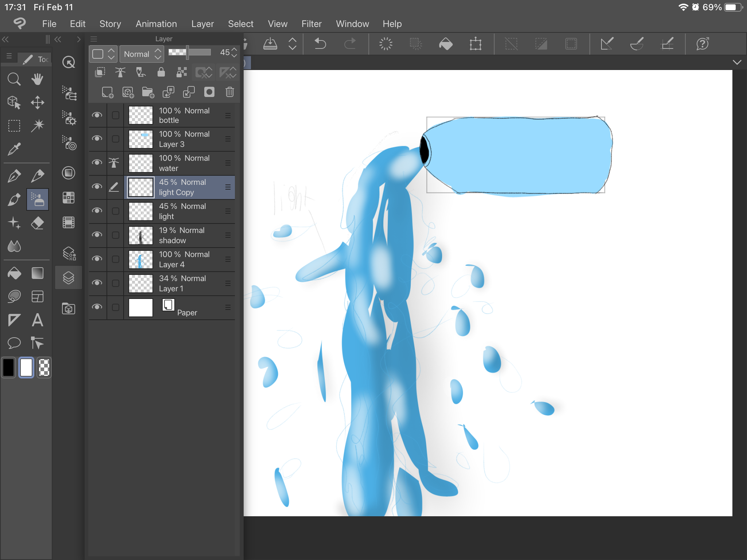Toggle visibility of shadow layer
Viewport: 747px width, 560px height.
[x=97, y=235]
